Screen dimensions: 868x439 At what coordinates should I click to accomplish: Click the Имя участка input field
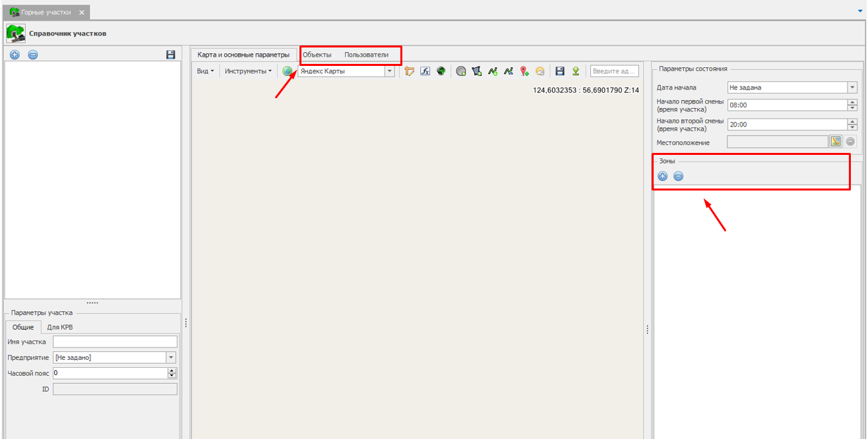pos(115,341)
